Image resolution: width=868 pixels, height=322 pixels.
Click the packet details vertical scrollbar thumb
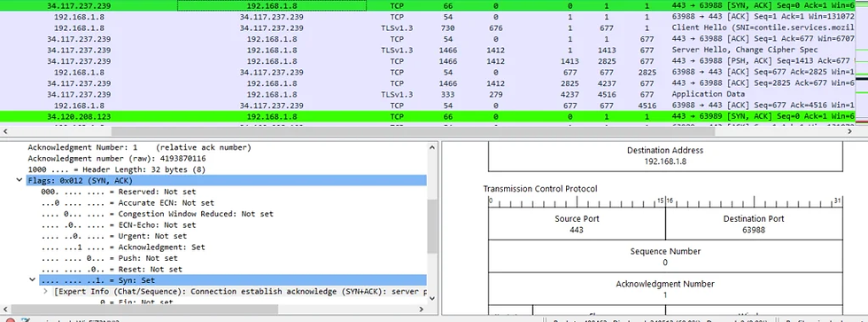[x=432, y=226]
